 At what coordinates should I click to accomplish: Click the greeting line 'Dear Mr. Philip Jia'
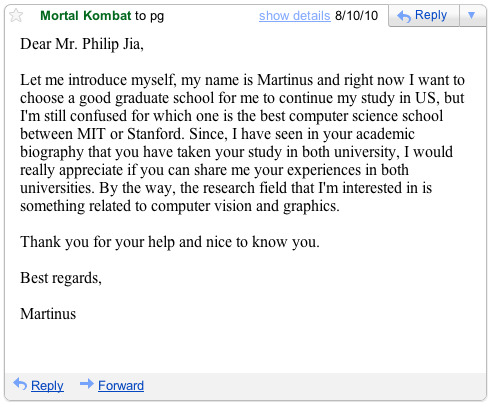pyautogui.click(x=82, y=44)
